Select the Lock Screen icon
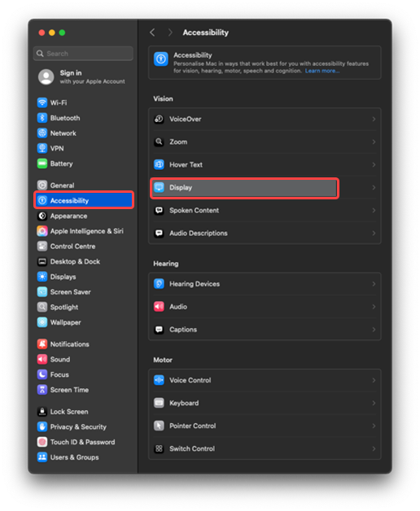The height and width of the screenshot is (511, 420). pyautogui.click(x=42, y=412)
